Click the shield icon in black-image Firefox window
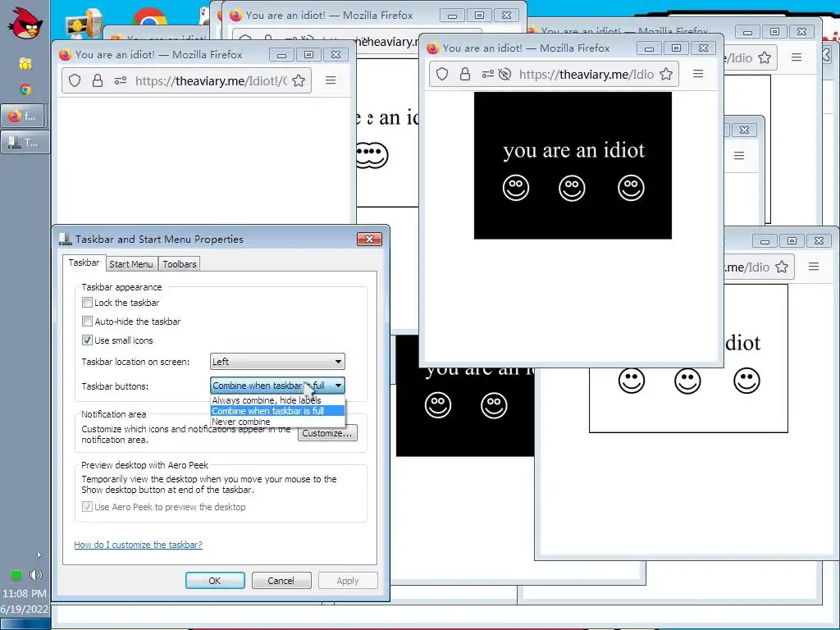This screenshot has width=840, height=630. coord(442,75)
